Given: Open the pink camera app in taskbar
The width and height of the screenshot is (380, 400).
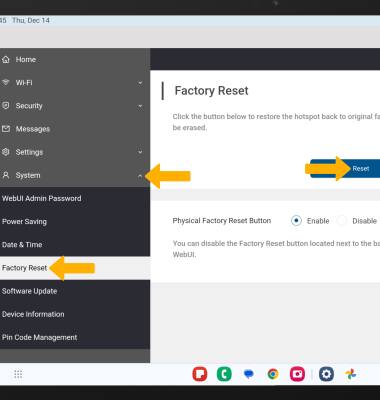Looking at the screenshot, I should coord(297,374).
